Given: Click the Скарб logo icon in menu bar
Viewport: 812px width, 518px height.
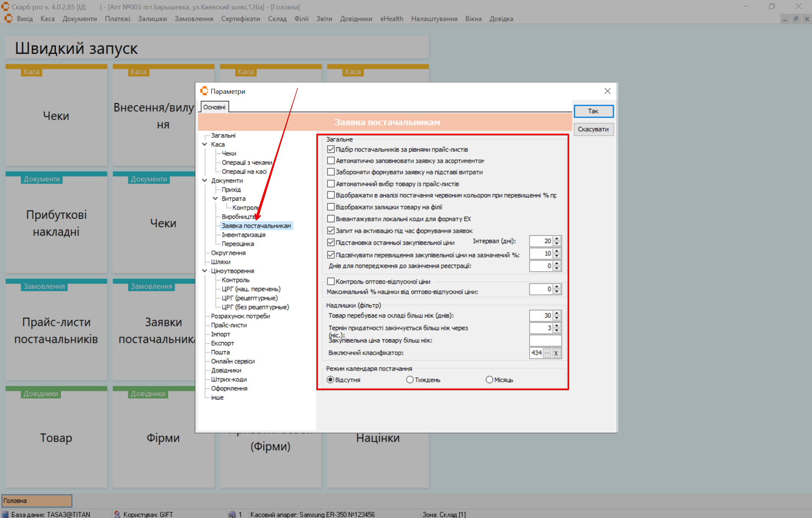Looking at the screenshot, I should 8,18.
